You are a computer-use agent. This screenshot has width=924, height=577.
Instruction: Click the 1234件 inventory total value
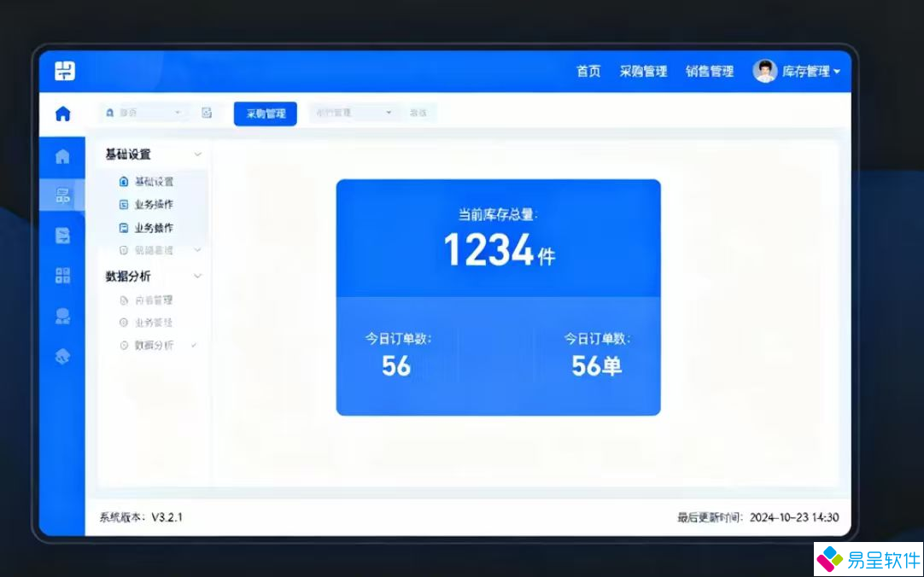499,249
